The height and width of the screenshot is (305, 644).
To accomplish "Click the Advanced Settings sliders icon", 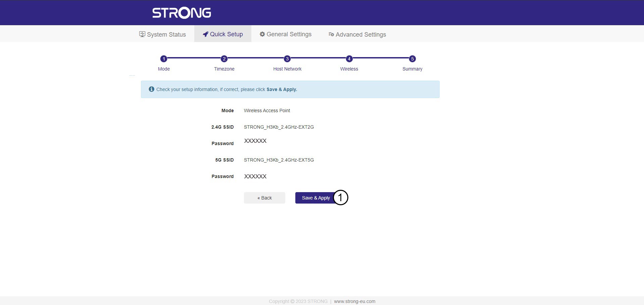I will pyautogui.click(x=331, y=34).
